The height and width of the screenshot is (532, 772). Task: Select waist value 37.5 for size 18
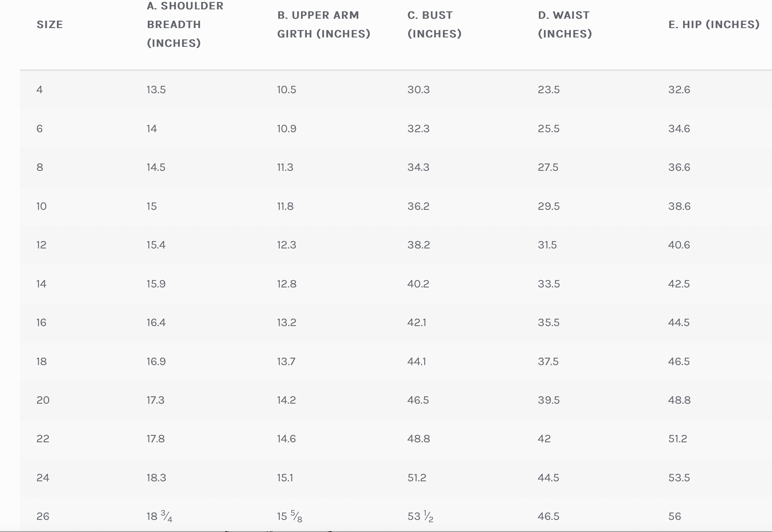tap(548, 362)
